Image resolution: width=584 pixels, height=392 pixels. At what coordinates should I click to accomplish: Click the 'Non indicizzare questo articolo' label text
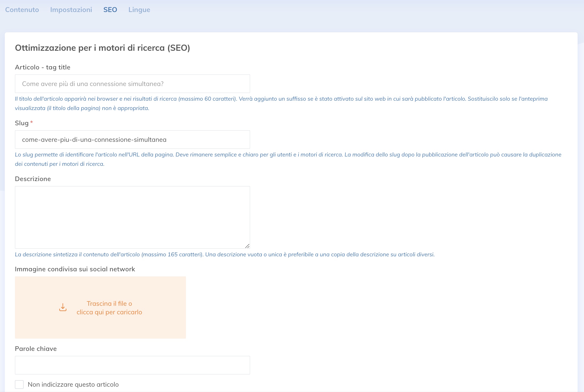coord(73,385)
